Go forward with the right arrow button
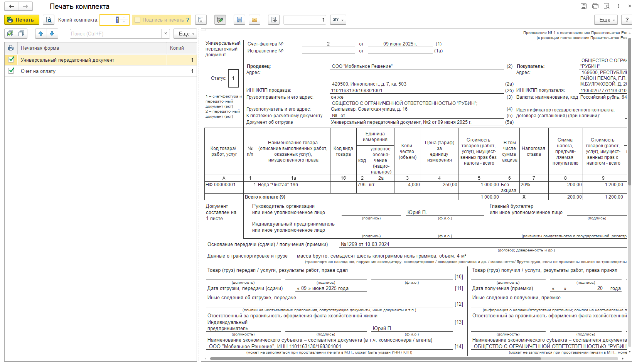The width and height of the screenshot is (632, 364). [x=25, y=6]
